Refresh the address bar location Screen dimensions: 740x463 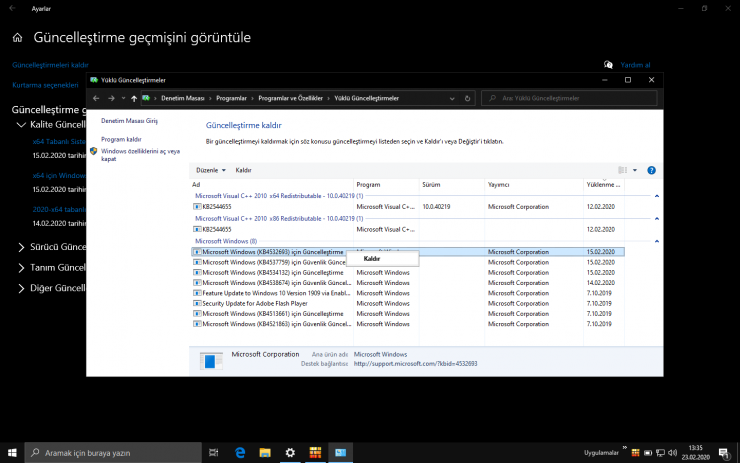pyautogui.click(x=467, y=98)
